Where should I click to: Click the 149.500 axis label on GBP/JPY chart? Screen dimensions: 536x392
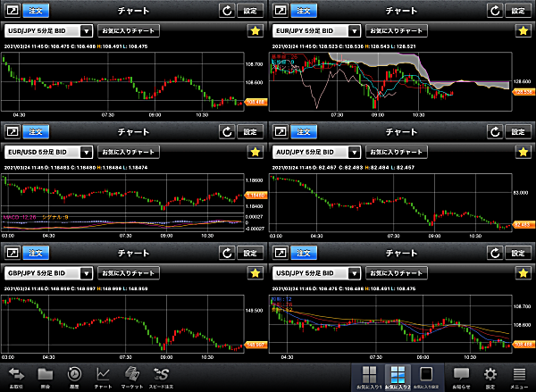254,311
